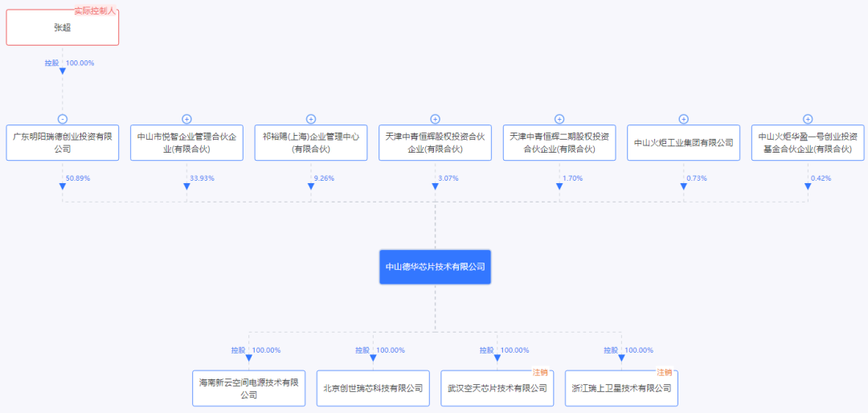Expand 天津中青恒辉二期股权投资 plus icon
This screenshot has width=868, height=413.
[x=559, y=119]
